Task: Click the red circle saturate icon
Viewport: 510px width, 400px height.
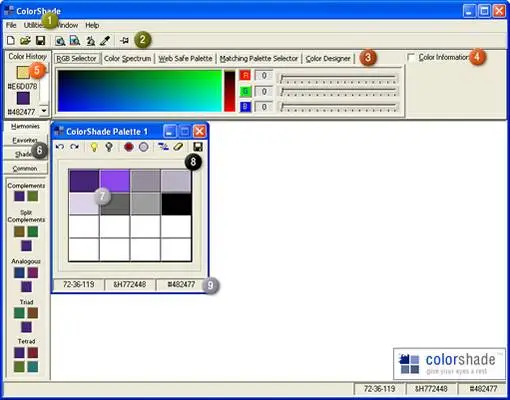Action: coord(129,147)
